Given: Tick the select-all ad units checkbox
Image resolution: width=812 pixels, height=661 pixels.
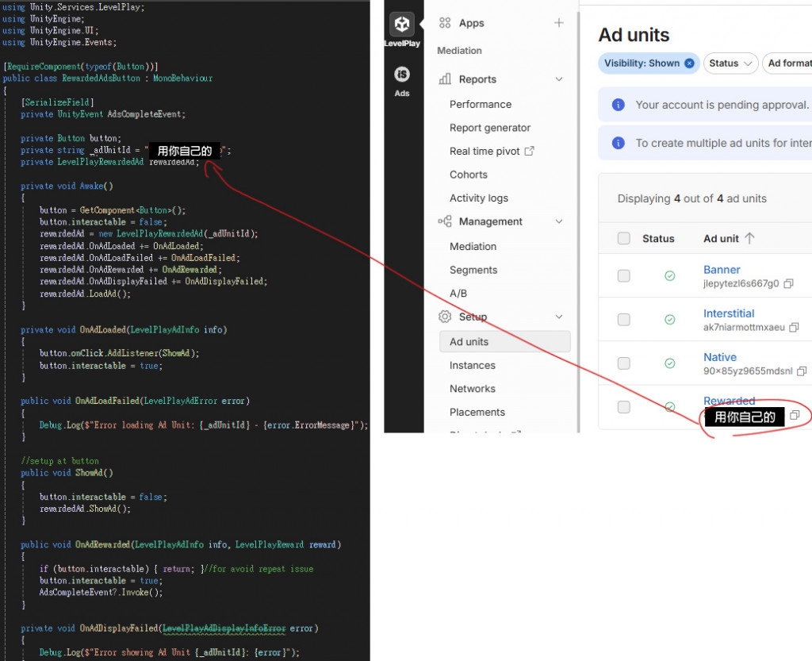Looking at the screenshot, I should (x=624, y=238).
